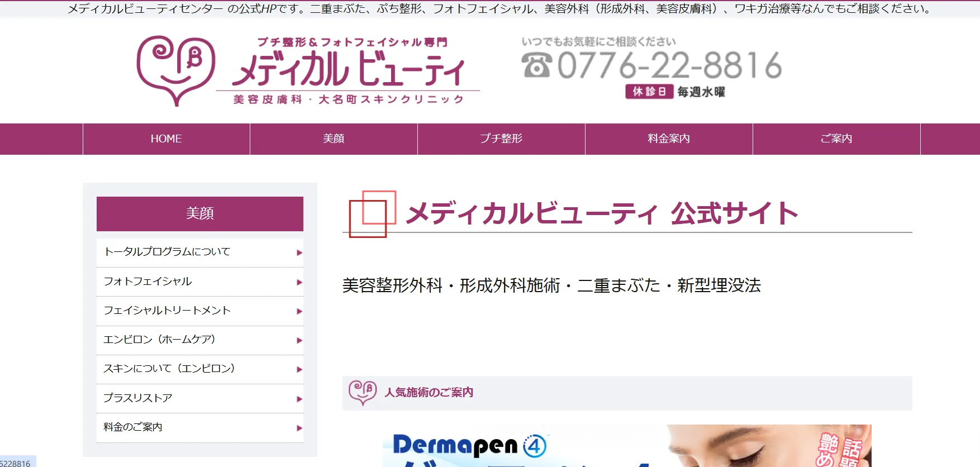Open スキンについて（エンビロン）in the sidebar
980x467 pixels.
(x=169, y=369)
